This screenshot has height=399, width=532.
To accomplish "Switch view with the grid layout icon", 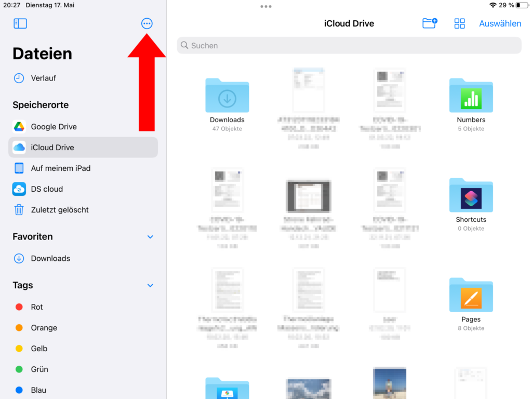I will pos(459,23).
